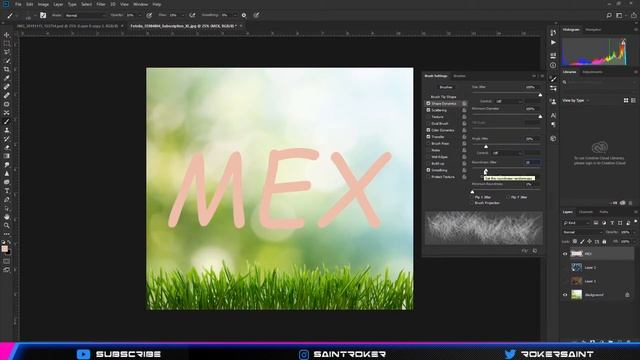The width and height of the screenshot is (640, 360).
Task: Click the new brush icon below brush preview
Action: click(535, 251)
